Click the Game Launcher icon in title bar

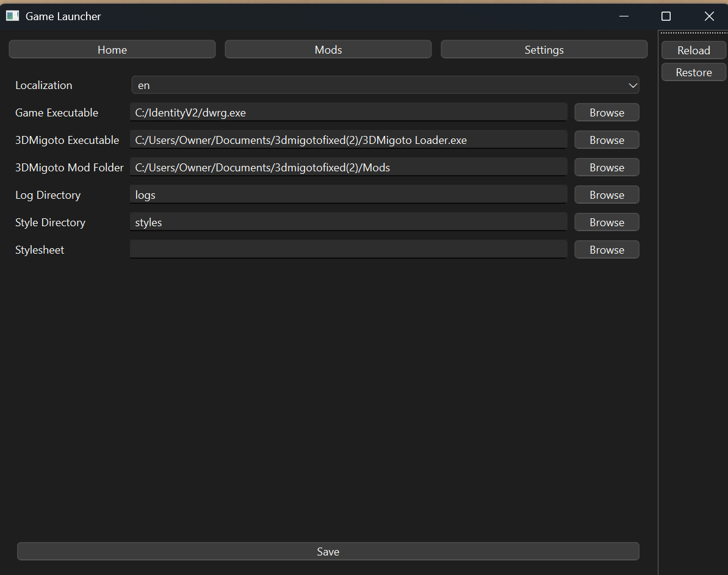point(12,15)
